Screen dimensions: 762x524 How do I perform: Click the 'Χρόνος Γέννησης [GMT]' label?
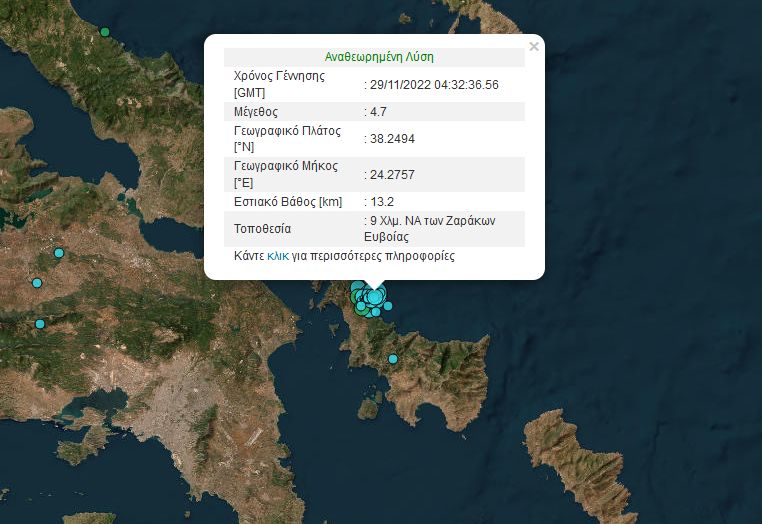(279, 84)
